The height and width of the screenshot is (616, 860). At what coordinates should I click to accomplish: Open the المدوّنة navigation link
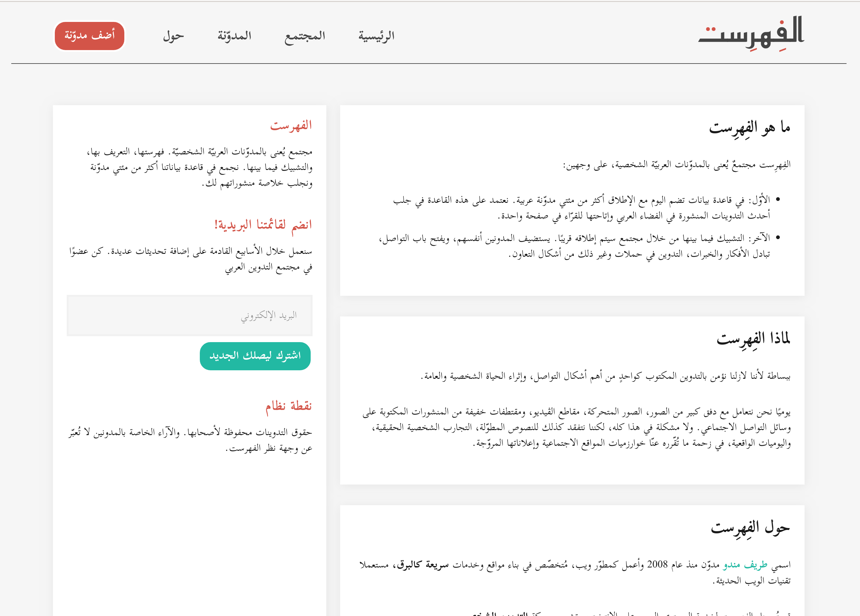pyautogui.click(x=234, y=36)
